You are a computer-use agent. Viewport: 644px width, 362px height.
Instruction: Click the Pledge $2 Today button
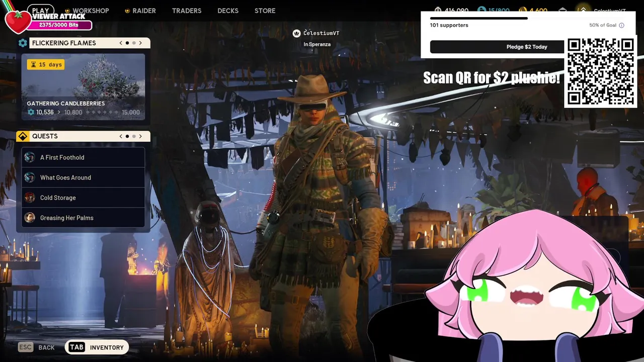497,47
